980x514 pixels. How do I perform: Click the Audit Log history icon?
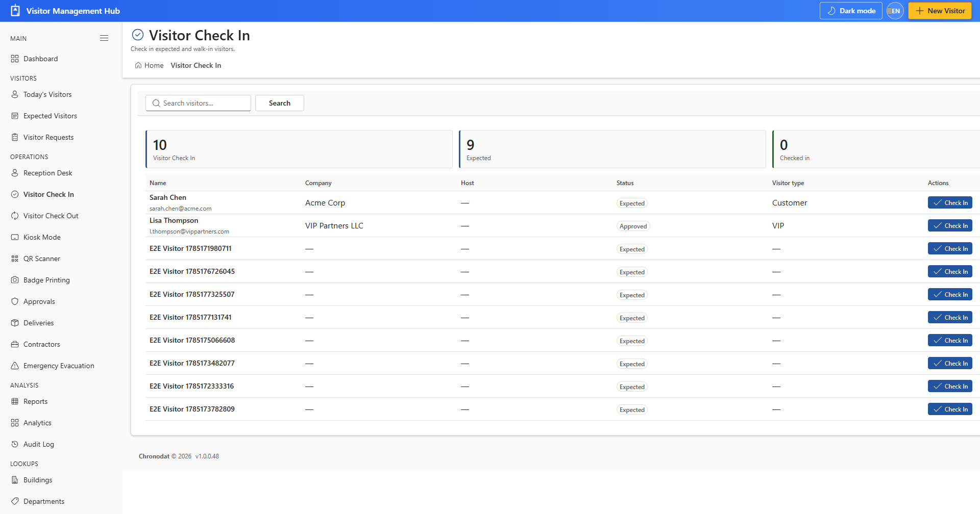(15, 444)
